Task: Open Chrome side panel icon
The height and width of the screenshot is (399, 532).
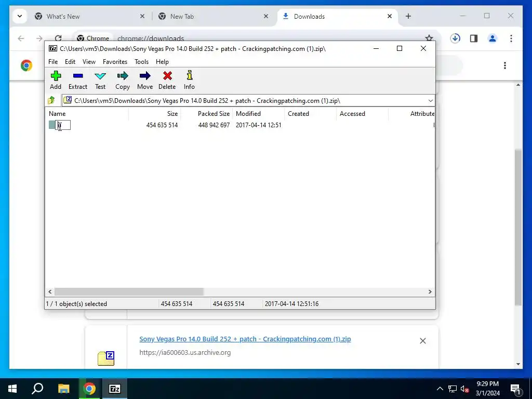Action: [x=474, y=38]
